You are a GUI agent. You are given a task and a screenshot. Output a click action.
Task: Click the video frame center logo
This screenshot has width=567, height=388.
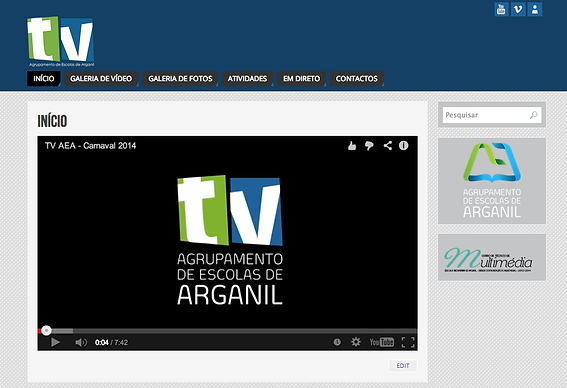coord(230,240)
